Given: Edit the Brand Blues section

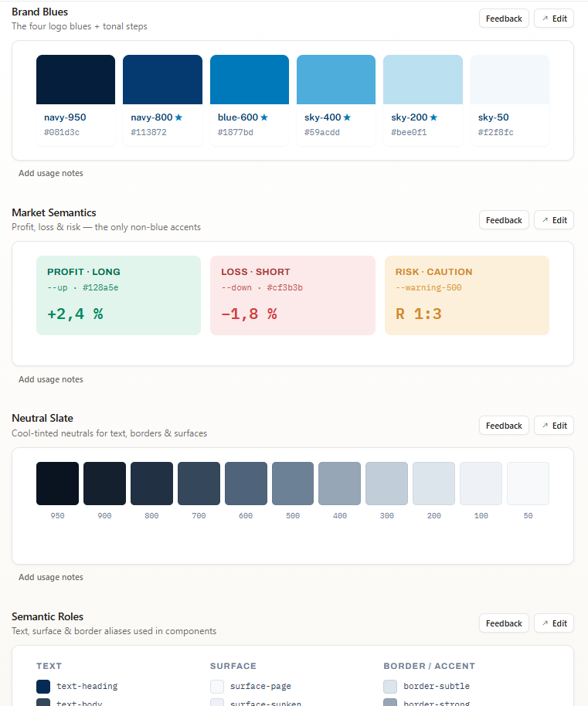Looking at the screenshot, I should point(554,19).
